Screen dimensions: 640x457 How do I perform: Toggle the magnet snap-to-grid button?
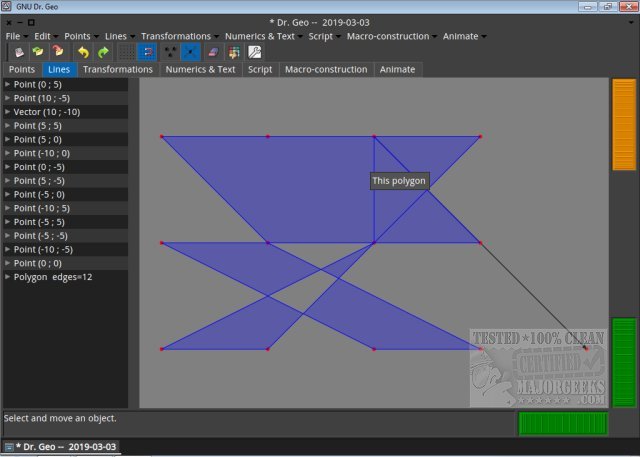(x=147, y=51)
